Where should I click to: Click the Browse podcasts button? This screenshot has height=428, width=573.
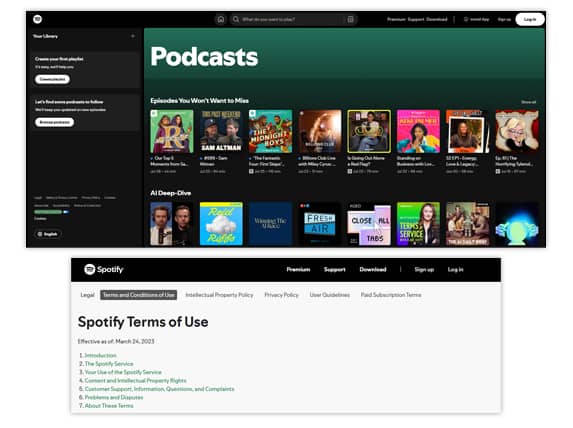54,122
